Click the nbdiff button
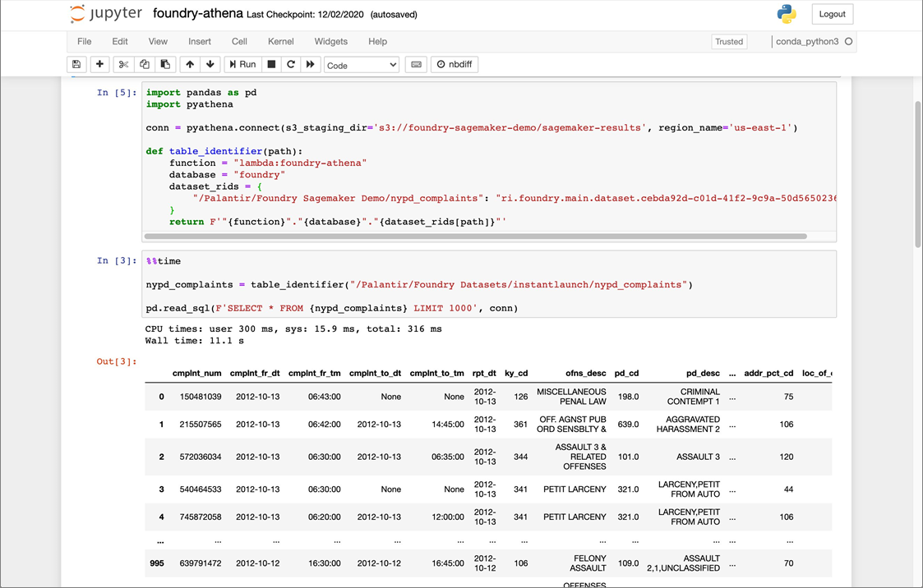 [x=455, y=64]
